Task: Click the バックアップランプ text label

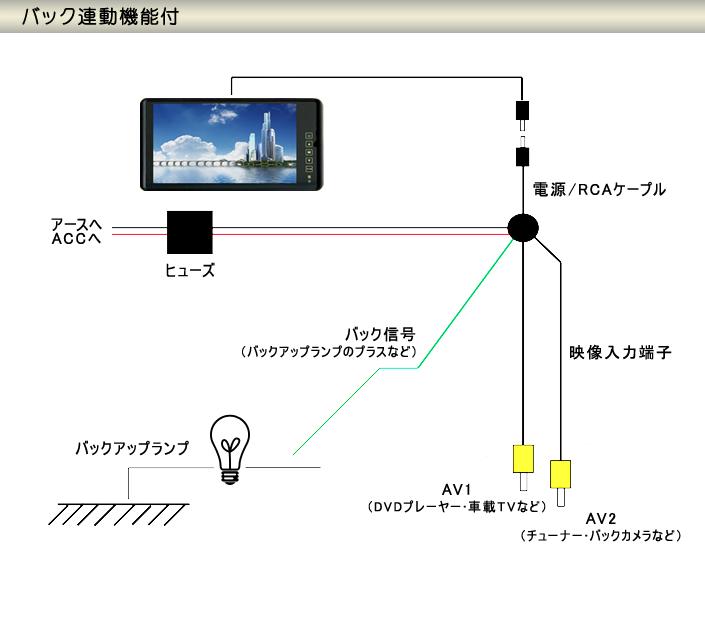Action: 132,449
